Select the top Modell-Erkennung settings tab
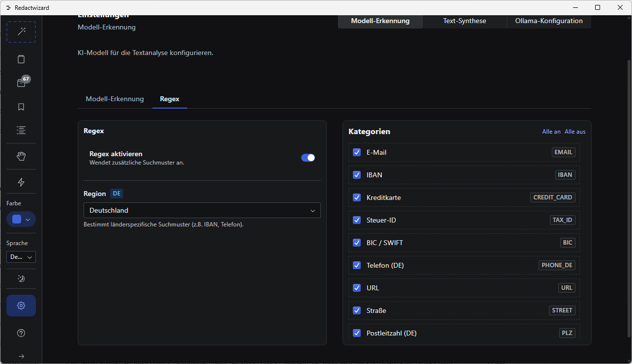The image size is (632, 364). click(x=380, y=21)
